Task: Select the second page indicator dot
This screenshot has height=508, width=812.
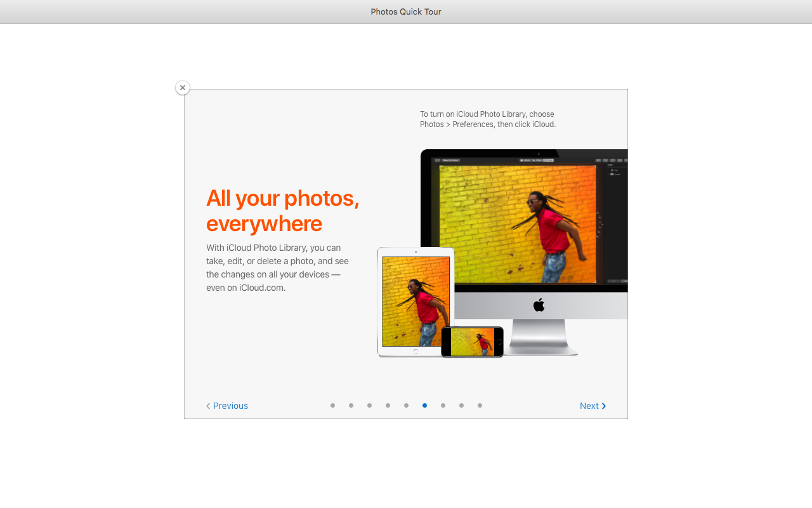Action: (351, 405)
